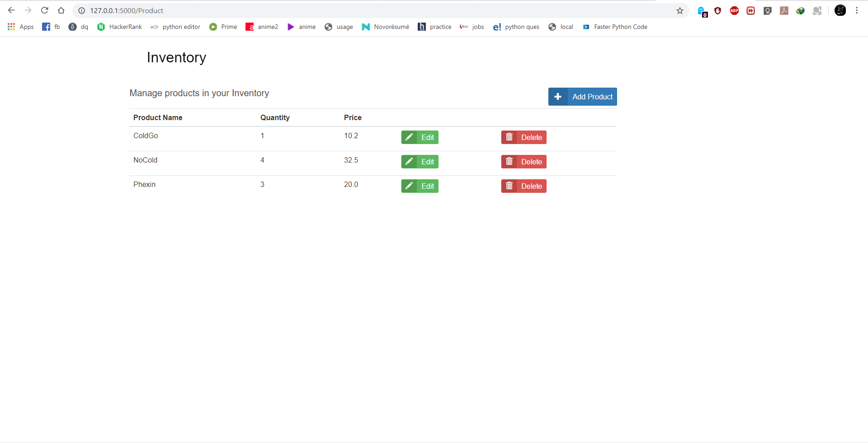Click the red FastForward extension icon
This screenshot has width=868, height=443.
(751, 10)
